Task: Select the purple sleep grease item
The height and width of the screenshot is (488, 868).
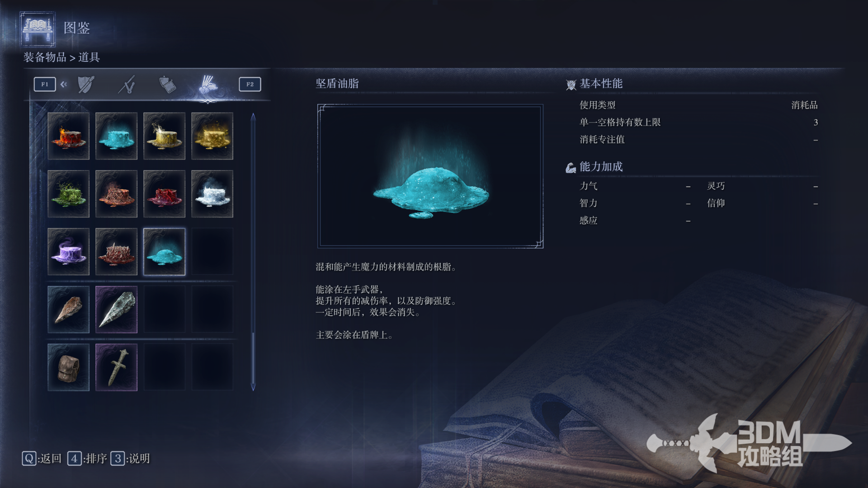Action: (68, 252)
